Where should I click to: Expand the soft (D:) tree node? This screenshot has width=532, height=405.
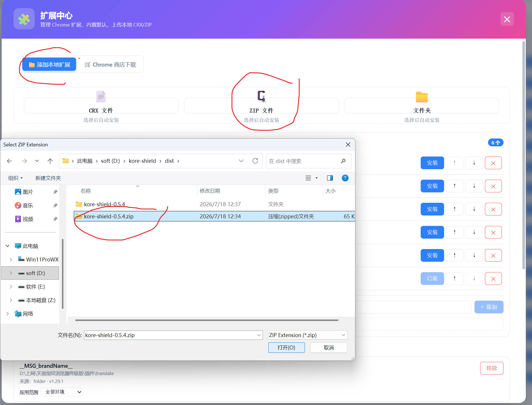pyautogui.click(x=11, y=273)
